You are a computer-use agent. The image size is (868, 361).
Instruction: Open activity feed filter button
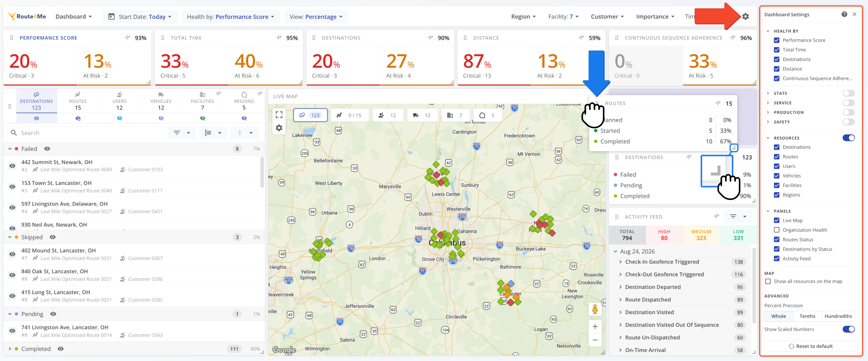[738, 216]
